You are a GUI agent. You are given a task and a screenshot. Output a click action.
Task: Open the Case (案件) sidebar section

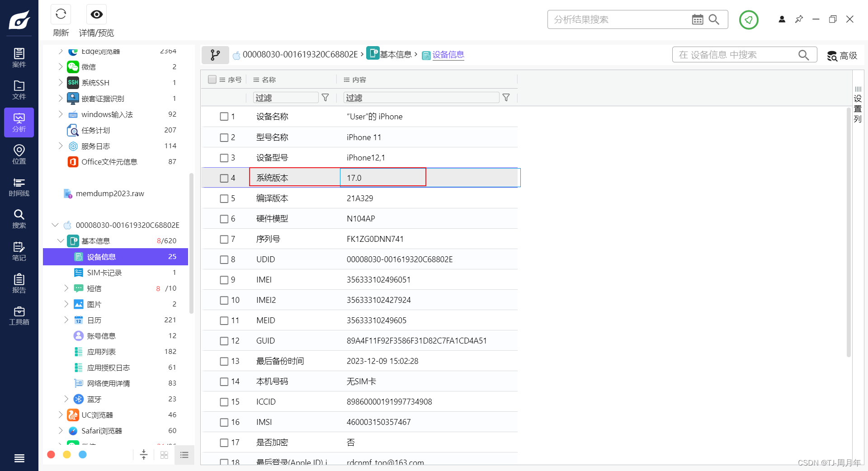[x=19, y=58]
